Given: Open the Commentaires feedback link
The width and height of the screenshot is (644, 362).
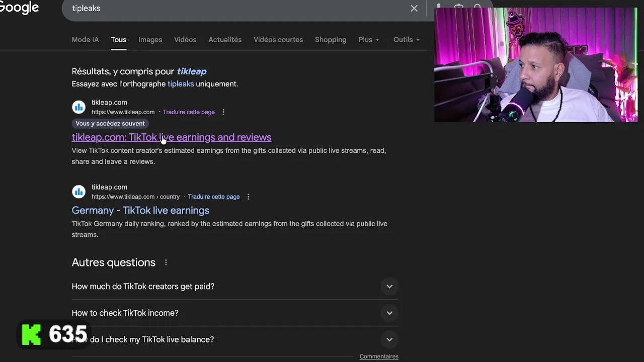Looking at the screenshot, I should (379, 356).
